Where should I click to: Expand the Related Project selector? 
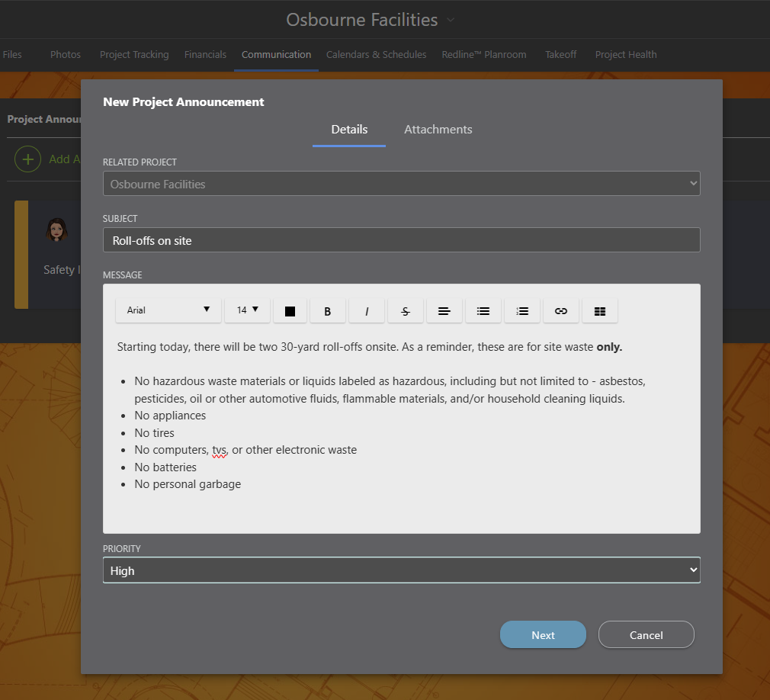[402, 183]
